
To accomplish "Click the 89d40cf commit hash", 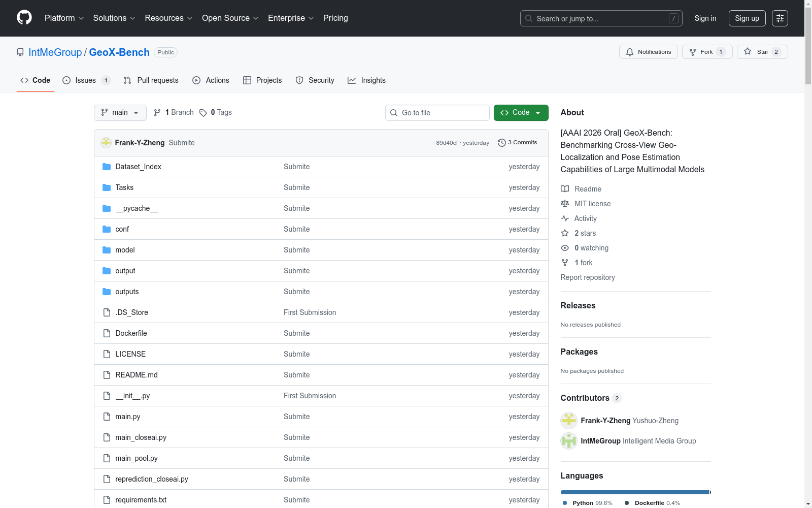I will 447,143.
